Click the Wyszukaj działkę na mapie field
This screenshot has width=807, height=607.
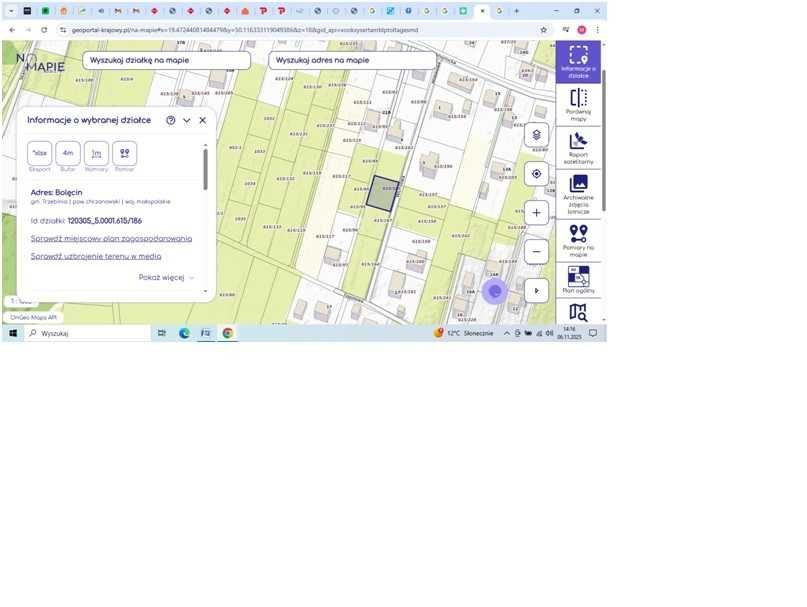166,60
